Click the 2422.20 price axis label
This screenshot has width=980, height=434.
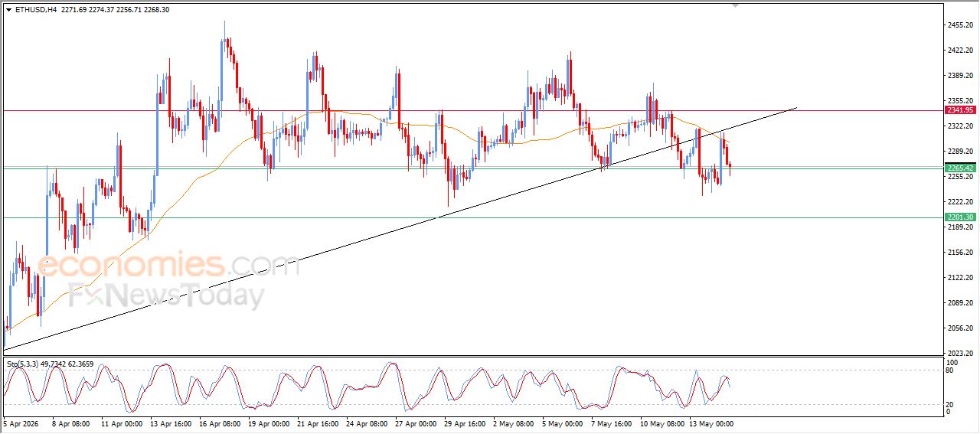pyautogui.click(x=960, y=51)
